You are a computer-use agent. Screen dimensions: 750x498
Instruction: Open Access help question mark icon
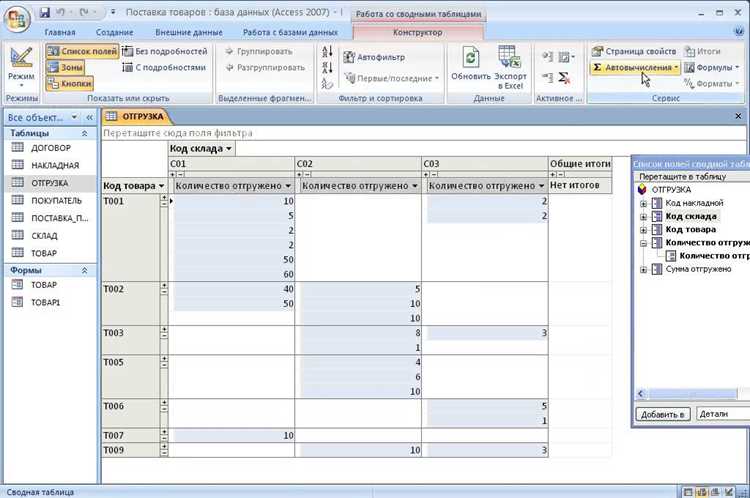(x=739, y=32)
